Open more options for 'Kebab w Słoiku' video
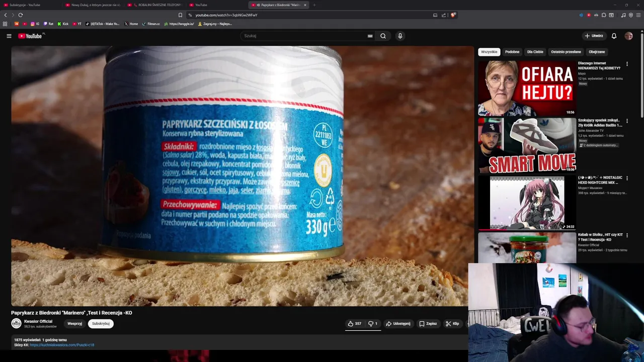The image size is (644, 362). 627,235
